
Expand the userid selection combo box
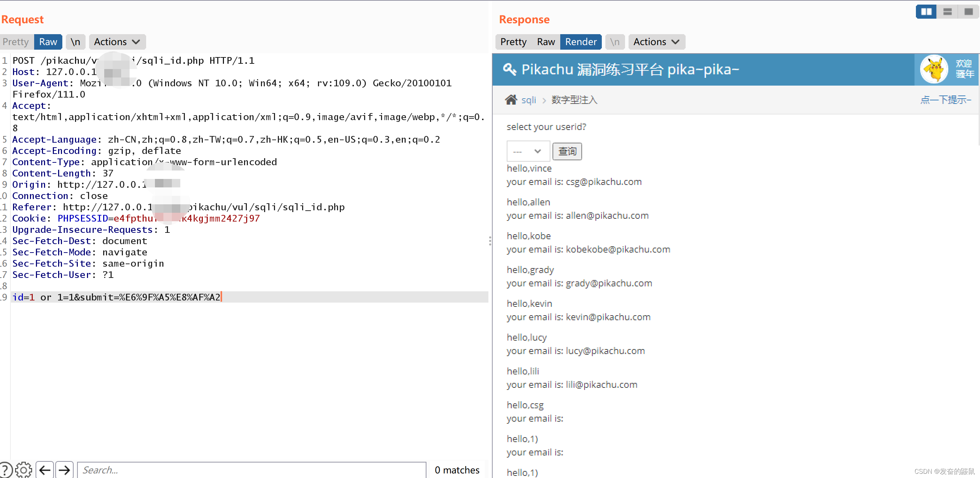point(528,151)
